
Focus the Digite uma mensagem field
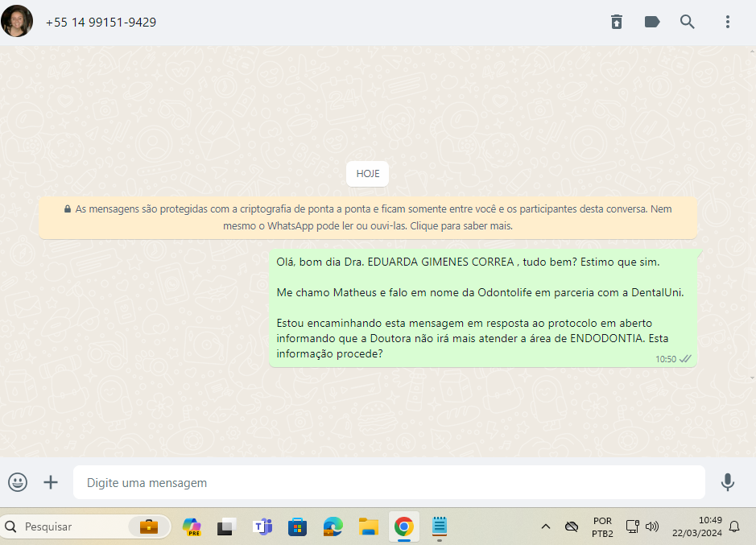click(x=389, y=482)
